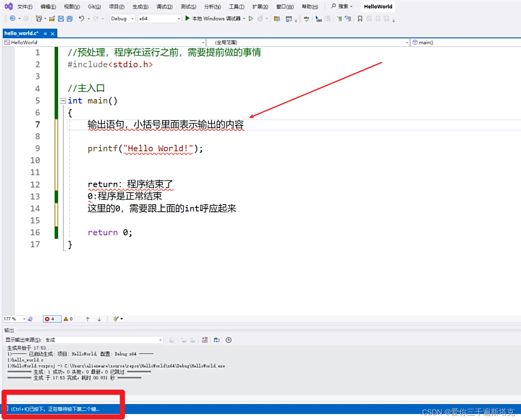Screen dimensions: 521x420
Task: Open the 177% editor zoom selector
Action: point(14,318)
